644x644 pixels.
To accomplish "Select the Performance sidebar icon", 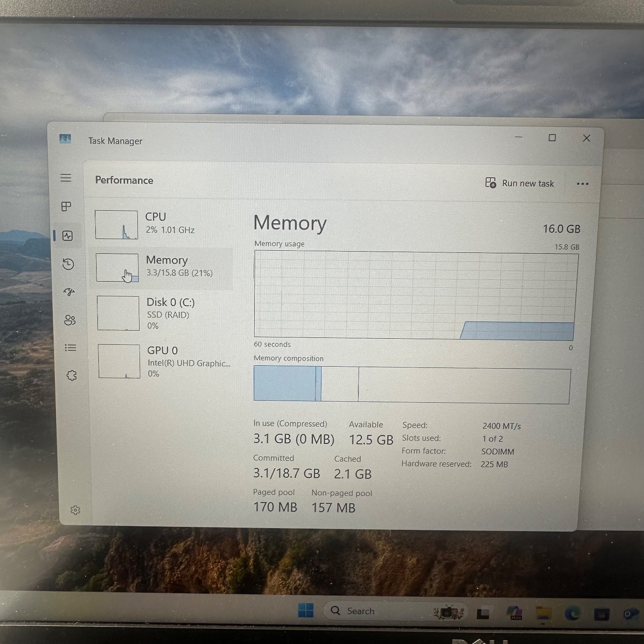I will tap(67, 236).
